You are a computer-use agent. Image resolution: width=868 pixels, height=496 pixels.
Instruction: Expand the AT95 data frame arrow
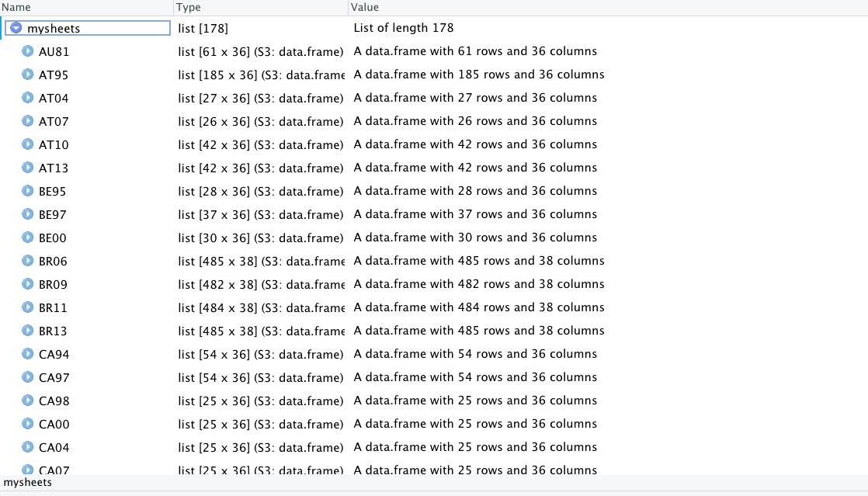(x=28, y=75)
